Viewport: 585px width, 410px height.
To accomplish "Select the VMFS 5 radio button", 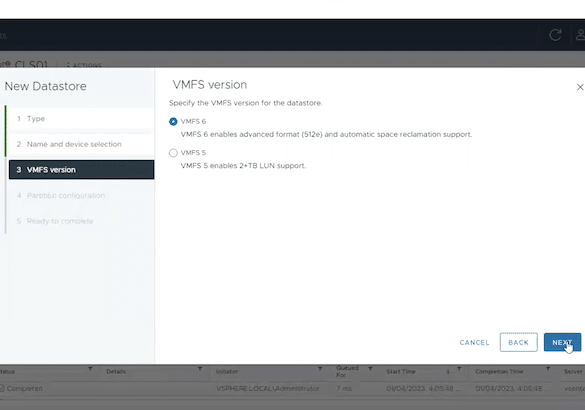I will tap(173, 153).
